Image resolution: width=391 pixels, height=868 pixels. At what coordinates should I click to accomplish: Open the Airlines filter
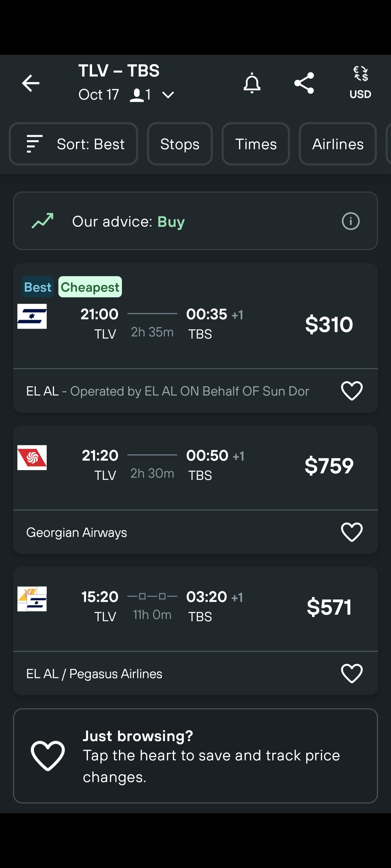[x=337, y=144]
